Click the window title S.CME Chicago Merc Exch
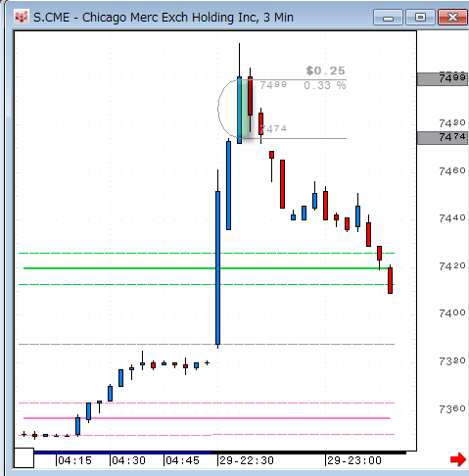This screenshot has height=476, width=469. tap(164, 18)
